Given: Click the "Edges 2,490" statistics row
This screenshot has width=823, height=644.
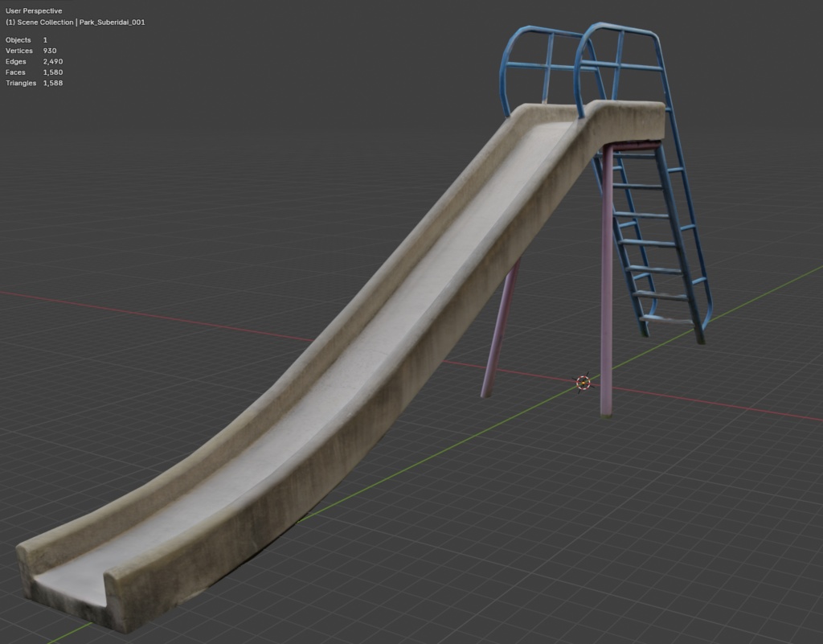Looking at the screenshot, I should (x=34, y=61).
